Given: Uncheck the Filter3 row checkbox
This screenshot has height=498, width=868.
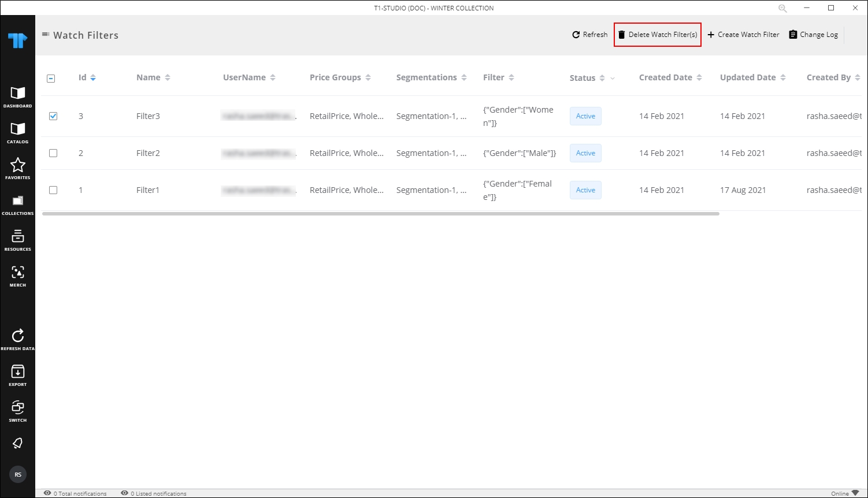Looking at the screenshot, I should click(53, 116).
